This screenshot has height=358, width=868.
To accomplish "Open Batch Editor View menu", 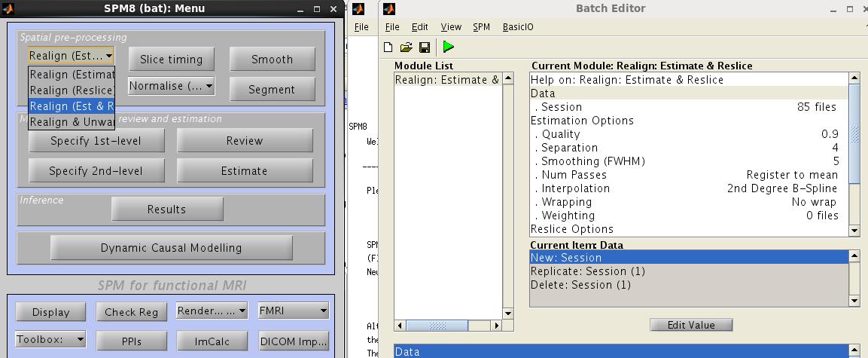I will tap(451, 26).
